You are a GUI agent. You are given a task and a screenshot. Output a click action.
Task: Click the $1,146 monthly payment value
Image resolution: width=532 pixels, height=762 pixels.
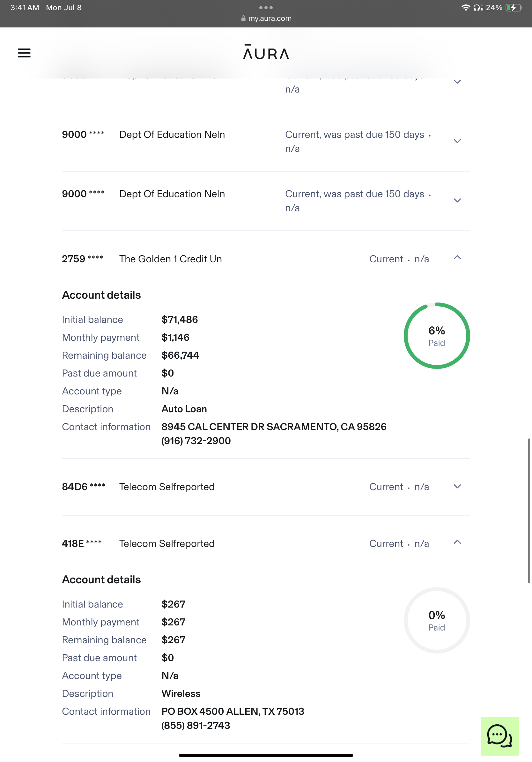(175, 338)
